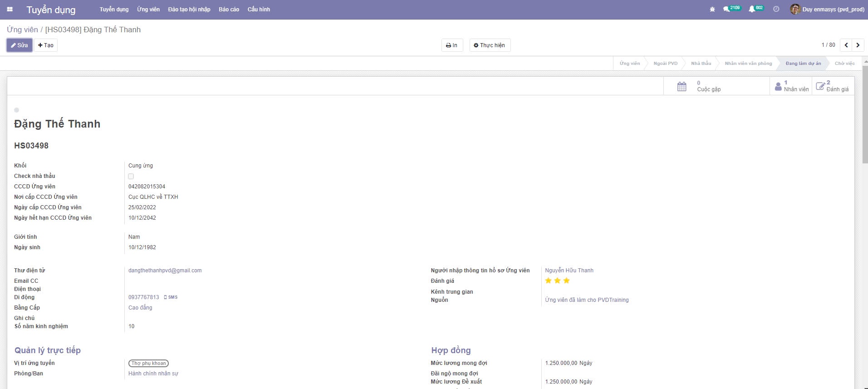The image size is (868, 389).
Task: Open the Duy enmasys user menu
Action: 827,9
